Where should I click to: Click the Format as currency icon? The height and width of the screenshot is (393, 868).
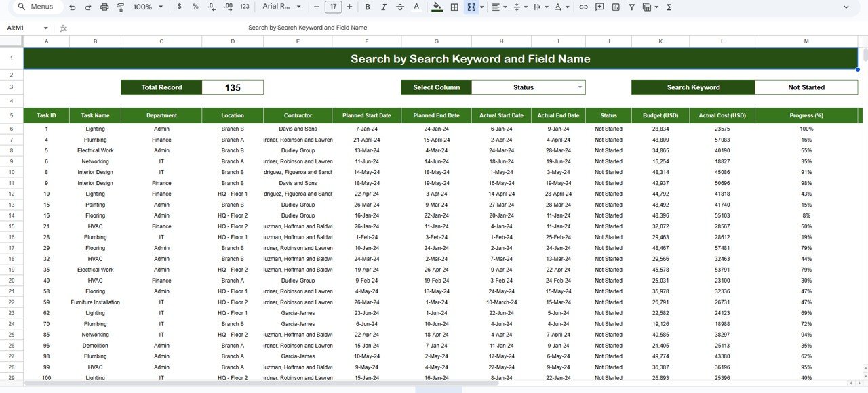180,7
